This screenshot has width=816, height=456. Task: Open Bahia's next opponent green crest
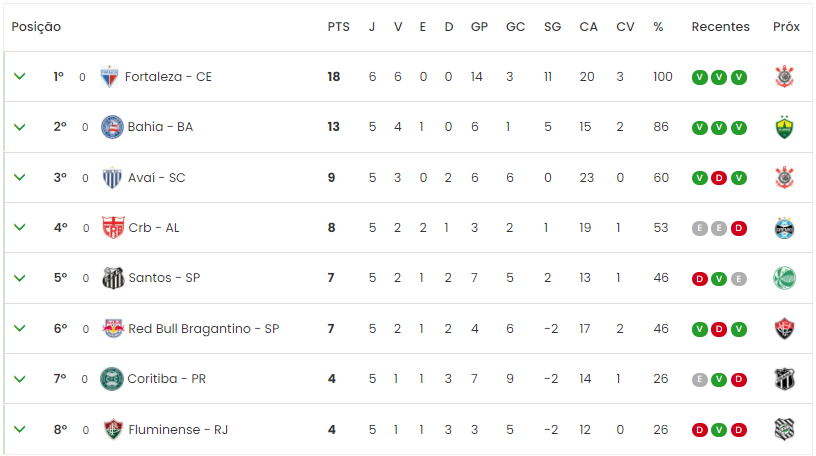(784, 127)
